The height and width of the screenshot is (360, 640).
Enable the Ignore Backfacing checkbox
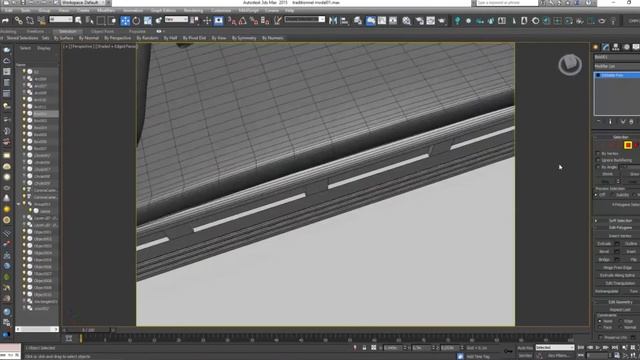(x=598, y=160)
